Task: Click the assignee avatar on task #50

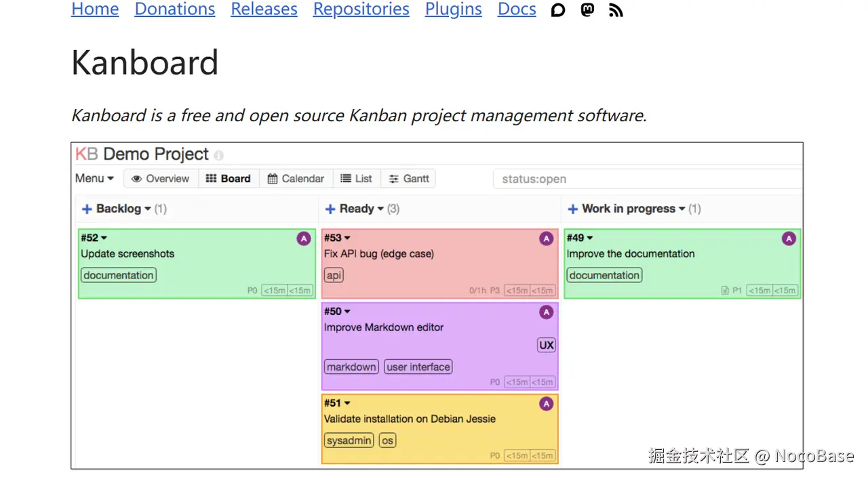Action: coord(546,312)
